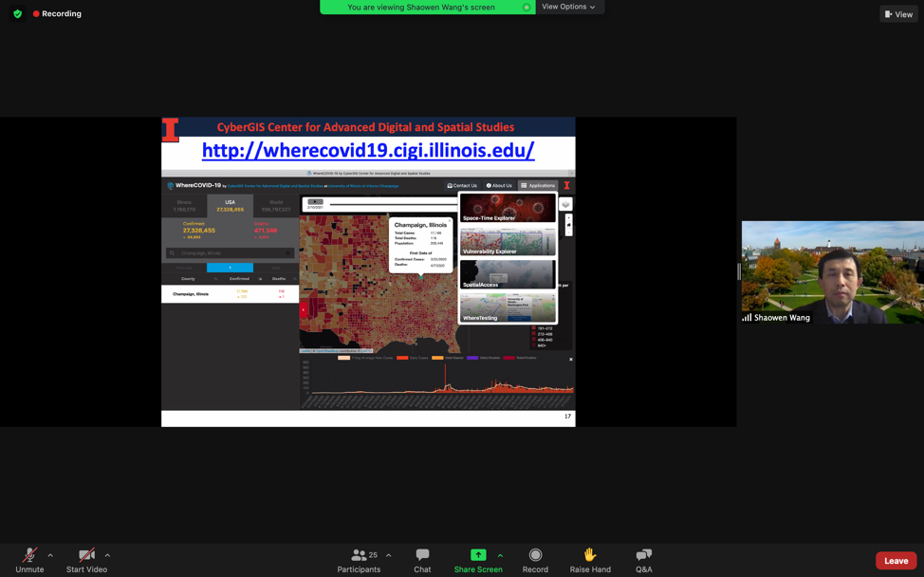
Task: Clear the search field with the x icon
Action: click(287, 252)
